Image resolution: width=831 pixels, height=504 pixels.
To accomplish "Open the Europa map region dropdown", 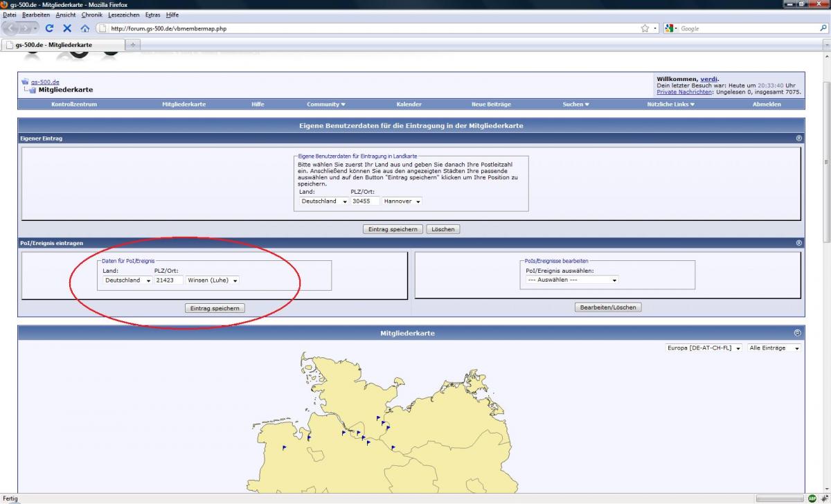I will 703,348.
